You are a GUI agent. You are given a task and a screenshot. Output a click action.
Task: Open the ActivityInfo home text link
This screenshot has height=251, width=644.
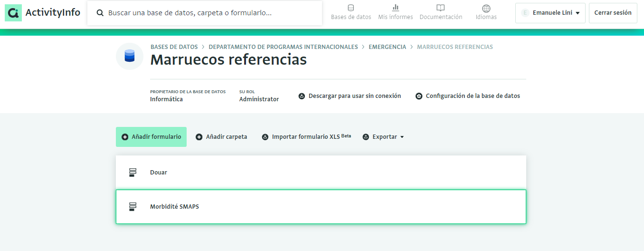(53, 13)
